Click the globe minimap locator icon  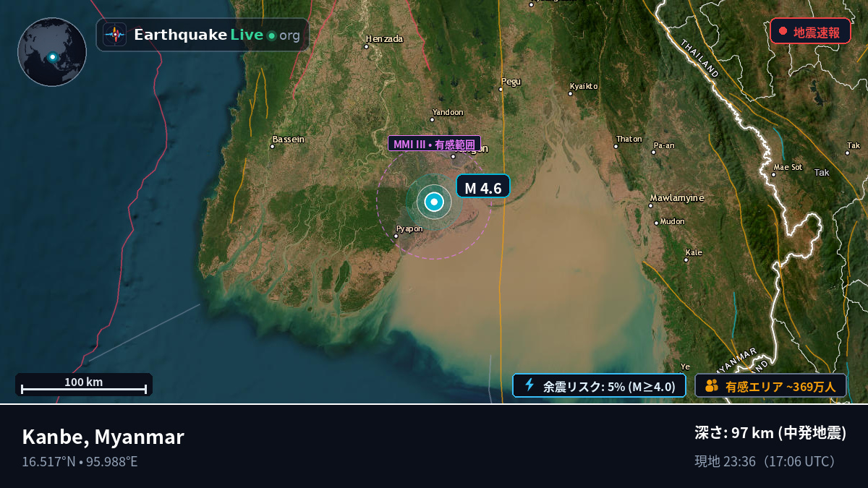coord(52,56)
